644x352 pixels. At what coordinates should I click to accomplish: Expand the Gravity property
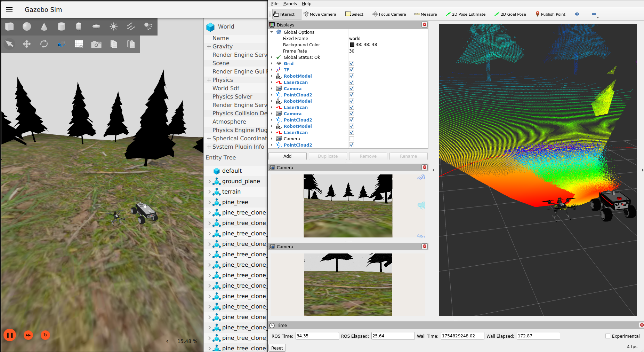click(209, 47)
